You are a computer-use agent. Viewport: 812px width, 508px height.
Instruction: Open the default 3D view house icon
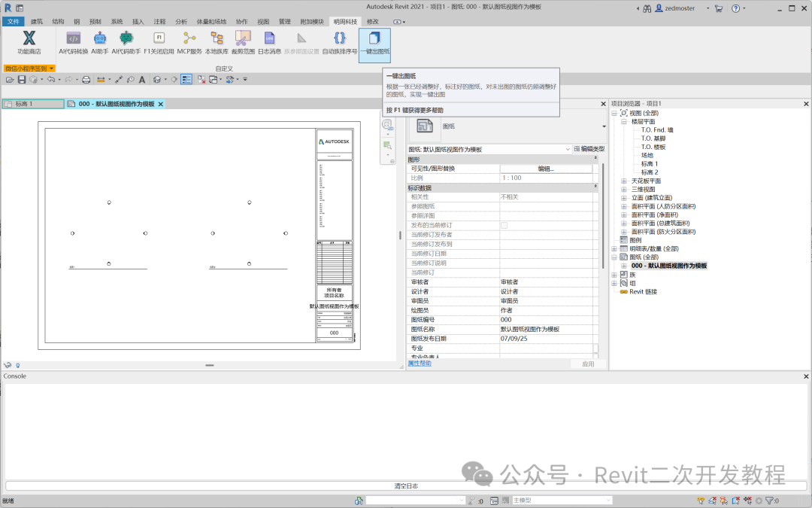coord(157,79)
